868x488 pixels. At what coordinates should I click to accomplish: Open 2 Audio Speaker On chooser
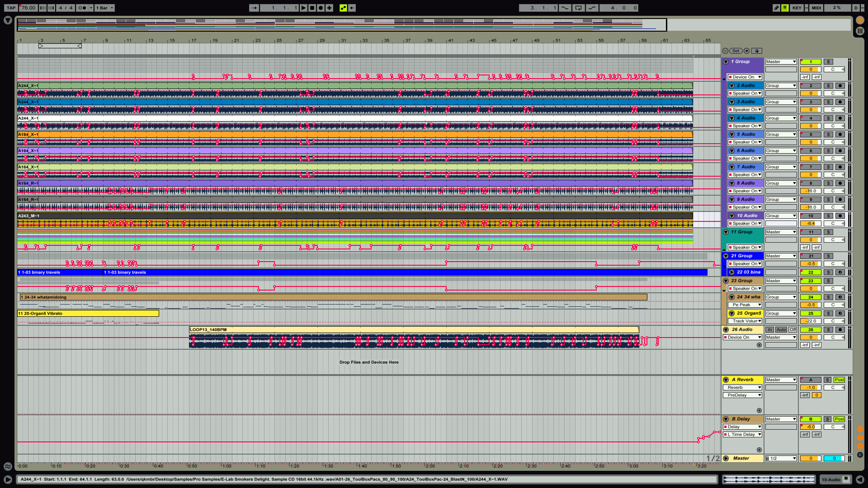point(745,94)
